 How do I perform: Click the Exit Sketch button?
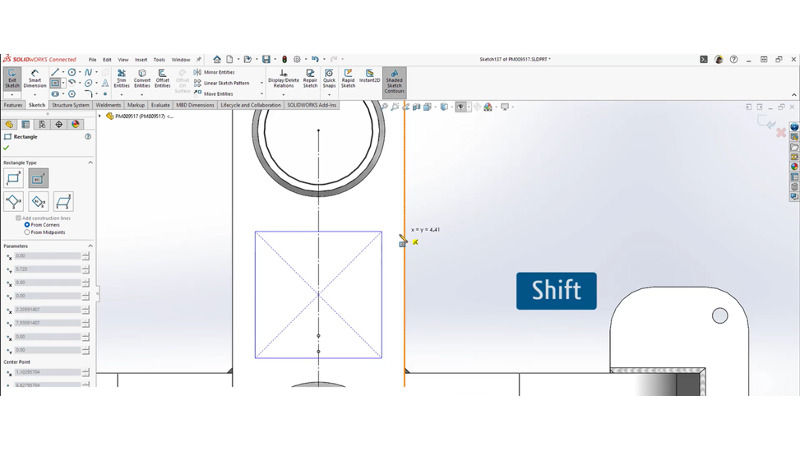coord(12,79)
